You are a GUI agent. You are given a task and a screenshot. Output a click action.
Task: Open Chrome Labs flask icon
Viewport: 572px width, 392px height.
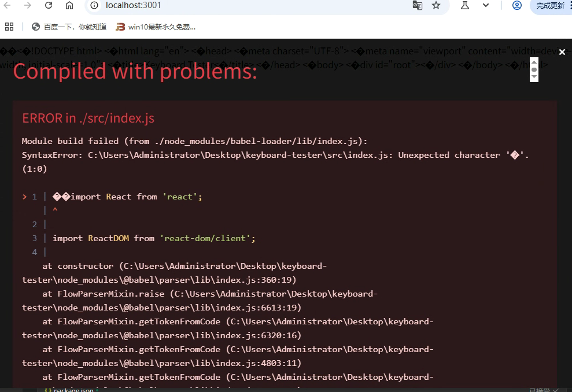coord(465,5)
